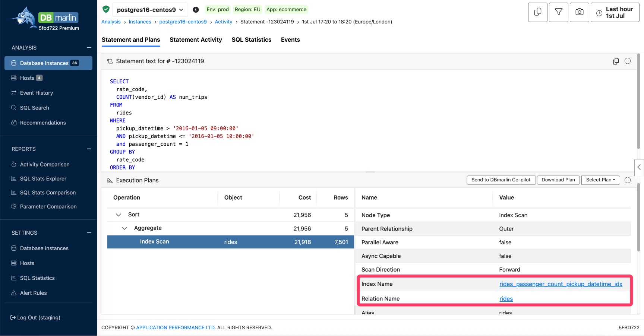Switch to Statement Activity tab
Image resolution: width=644 pixels, height=336 pixels.
pyautogui.click(x=196, y=40)
